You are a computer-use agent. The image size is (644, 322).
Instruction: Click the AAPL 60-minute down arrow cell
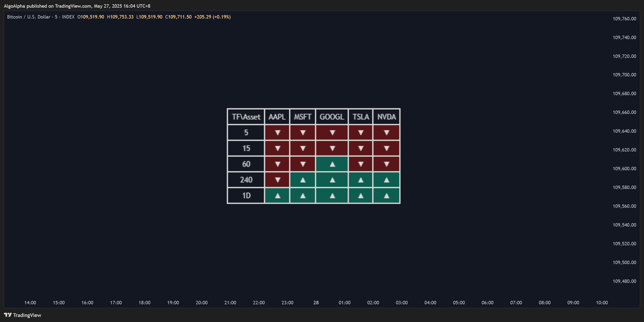[277, 164]
